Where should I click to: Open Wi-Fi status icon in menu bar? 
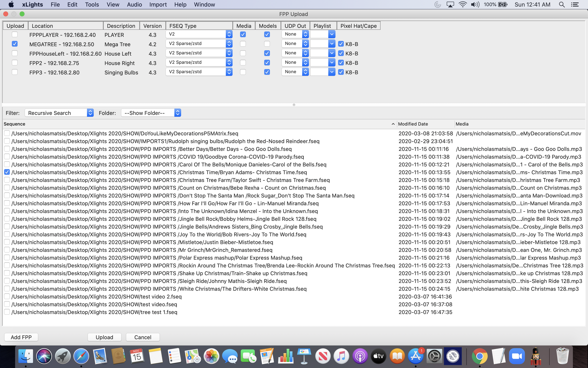[463, 5]
